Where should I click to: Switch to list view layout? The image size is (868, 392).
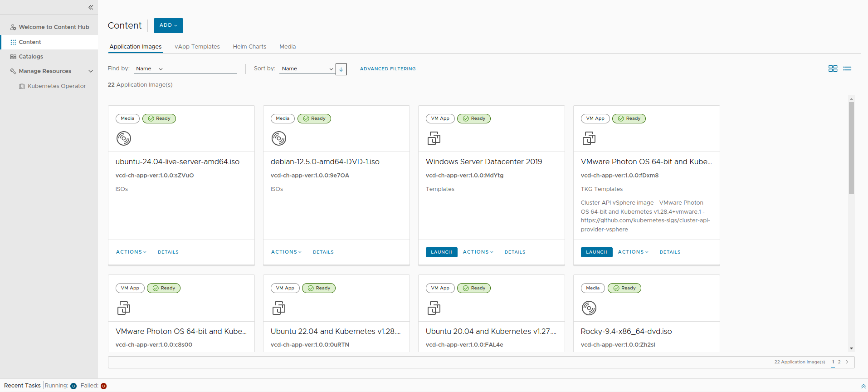coord(847,69)
